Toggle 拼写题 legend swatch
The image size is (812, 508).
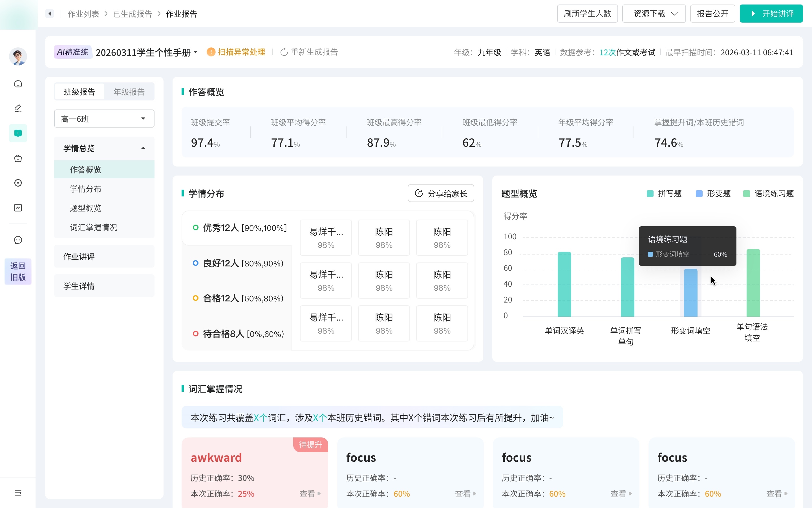point(650,194)
